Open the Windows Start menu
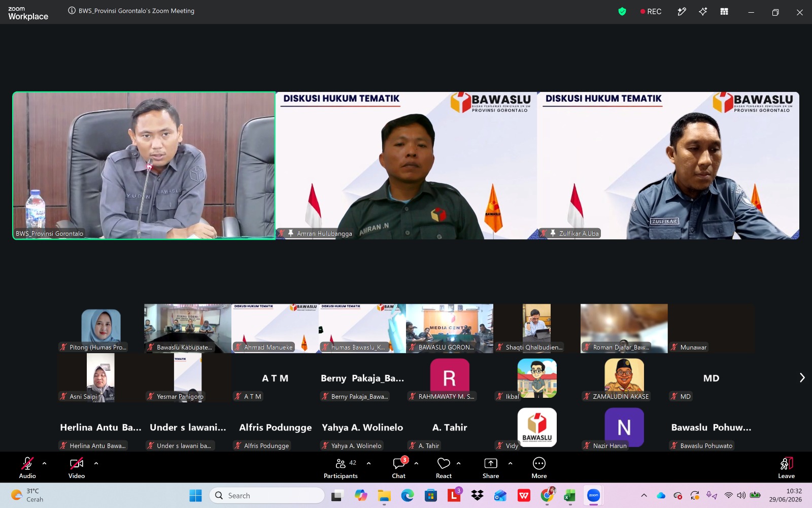The height and width of the screenshot is (508, 812). [x=195, y=495]
